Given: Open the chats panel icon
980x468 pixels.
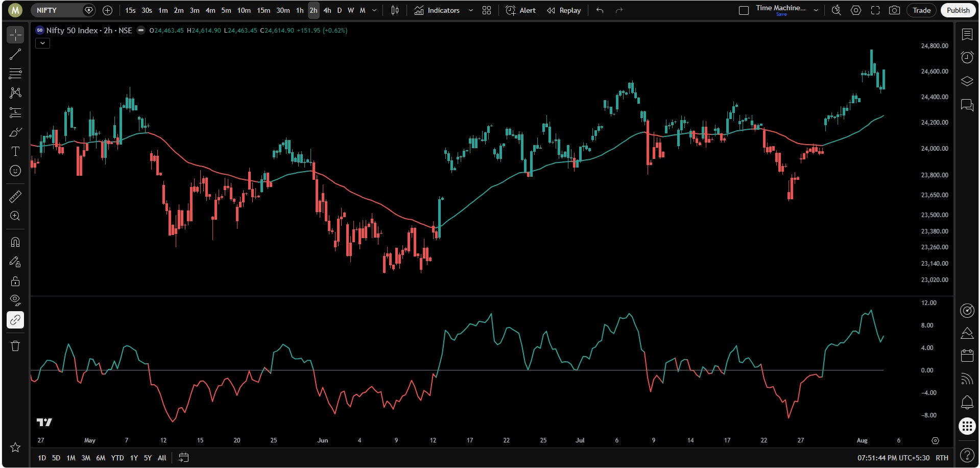Looking at the screenshot, I should 967,105.
